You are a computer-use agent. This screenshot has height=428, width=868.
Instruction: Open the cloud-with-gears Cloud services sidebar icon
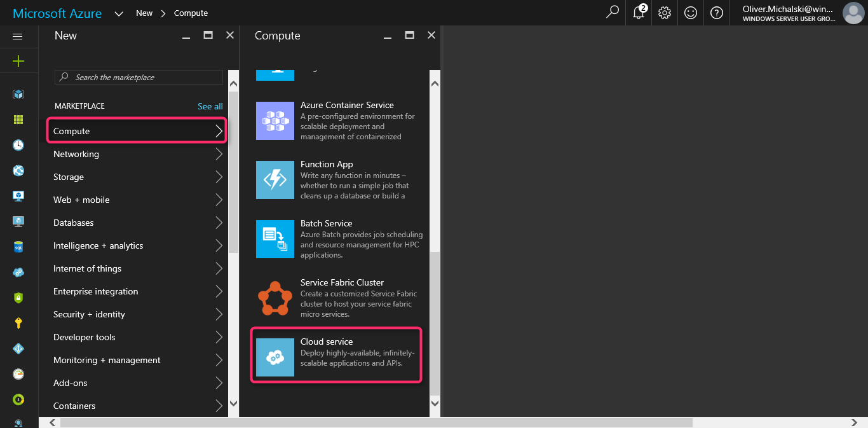pos(18,272)
